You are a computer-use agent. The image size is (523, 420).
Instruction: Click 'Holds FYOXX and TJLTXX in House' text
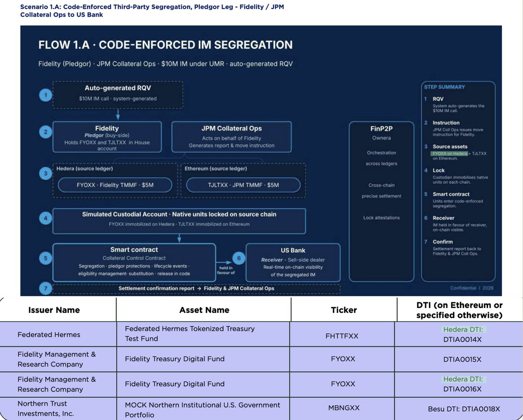(107, 142)
